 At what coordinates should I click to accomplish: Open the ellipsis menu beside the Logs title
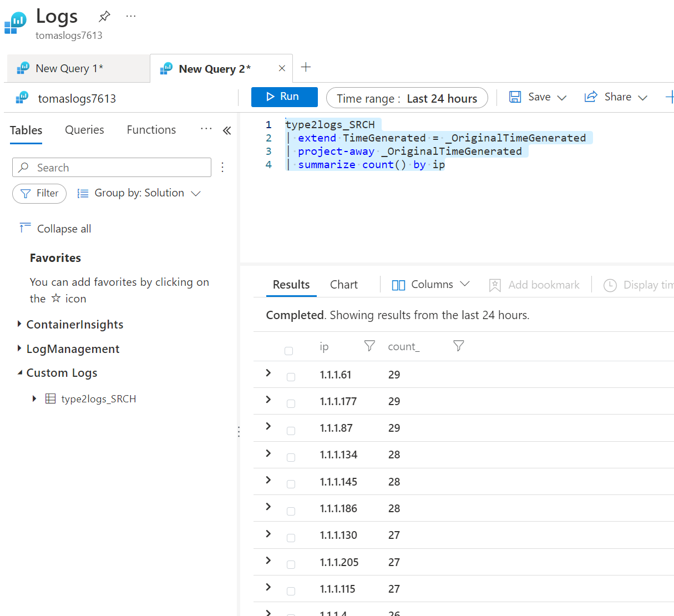[x=131, y=17]
